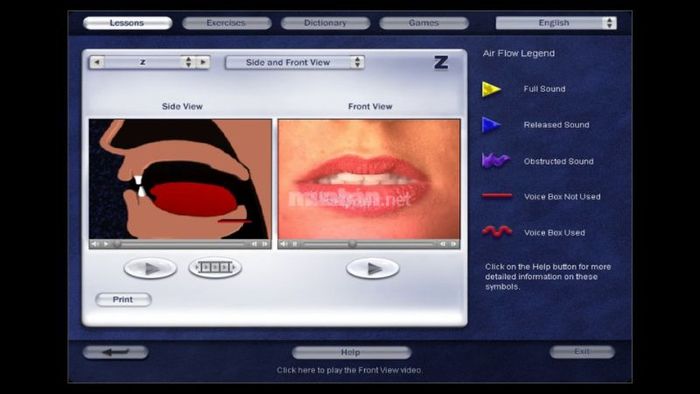Click the 'Front View' heading text
The width and height of the screenshot is (700, 394).
pos(370,107)
